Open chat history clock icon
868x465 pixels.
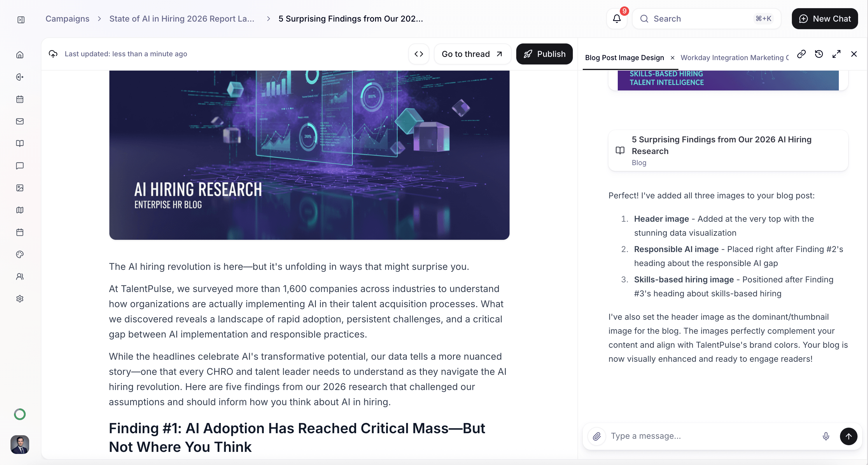[819, 54]
